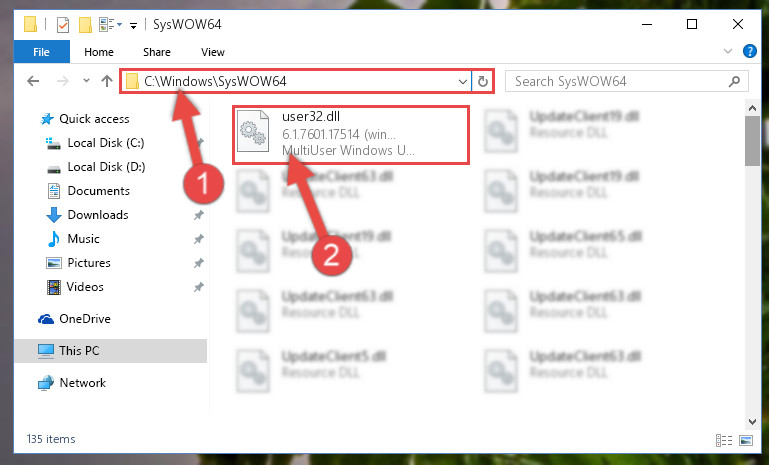Switch to details view layout
769x465 pixels.
[724, 440]
